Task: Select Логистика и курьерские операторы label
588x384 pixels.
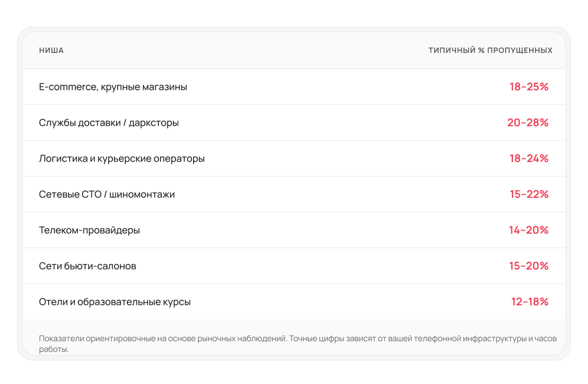Action: click(121, 158)
